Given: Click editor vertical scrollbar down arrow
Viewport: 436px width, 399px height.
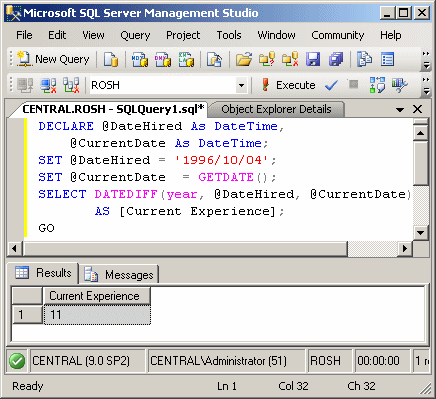Looking at the screenshot, I should [x=420, y=232].
